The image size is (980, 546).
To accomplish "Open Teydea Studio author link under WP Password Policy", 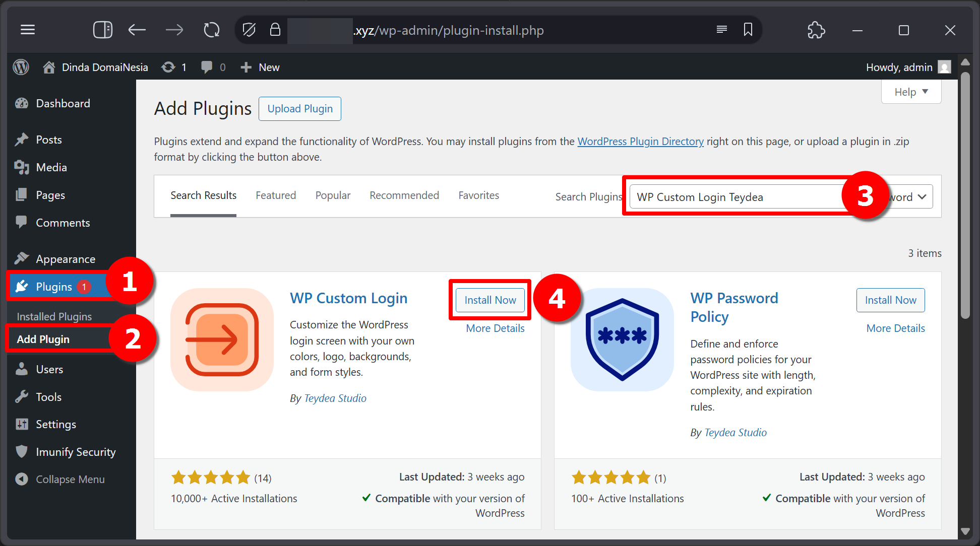I will [x=736, y=432].
